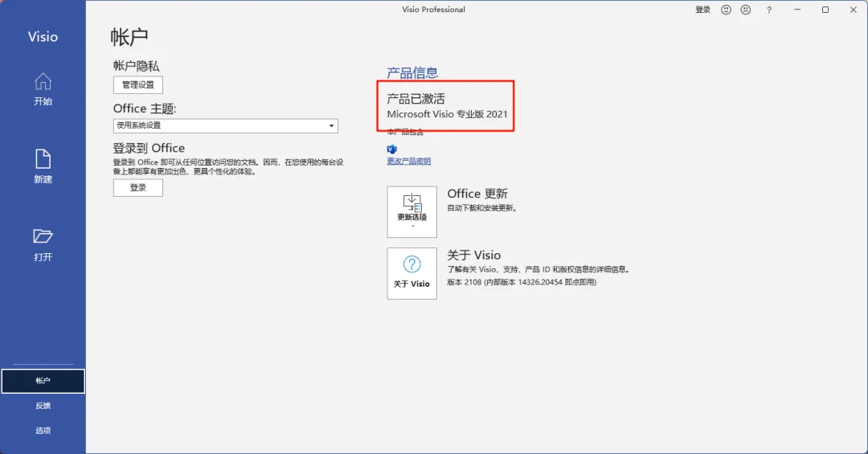Viewport: 868px width, 454px height.
Task: Click the Office 更新 heading
Action: point(477,194)
